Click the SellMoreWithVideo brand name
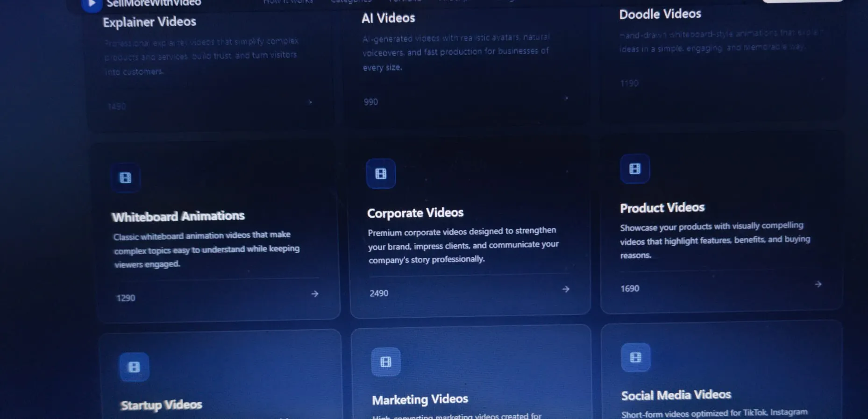Screen dimensions: 868x419 pos(154,3)
